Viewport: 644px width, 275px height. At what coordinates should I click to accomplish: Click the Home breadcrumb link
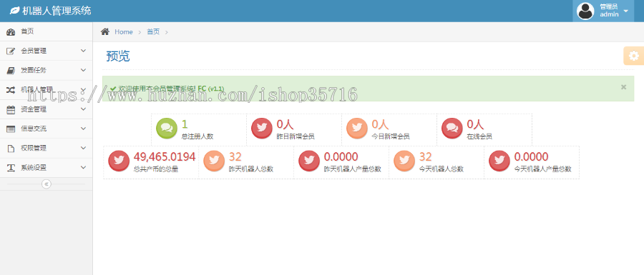pos(124,32)
